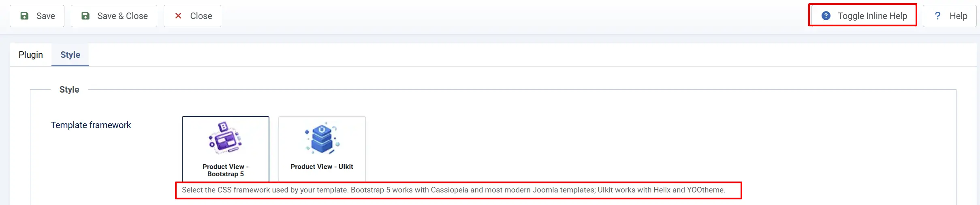Open the Help documentation button
The width and height of the screenshot is (980, 205).
pos(950,16)
